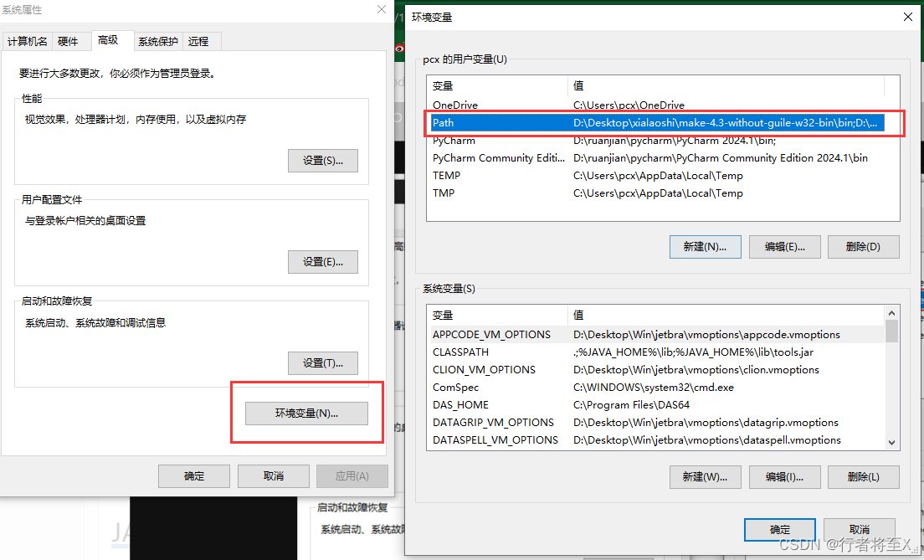Open the 系统保护 tab
This screenshot has height=560, width=924.
pos(158,41)
